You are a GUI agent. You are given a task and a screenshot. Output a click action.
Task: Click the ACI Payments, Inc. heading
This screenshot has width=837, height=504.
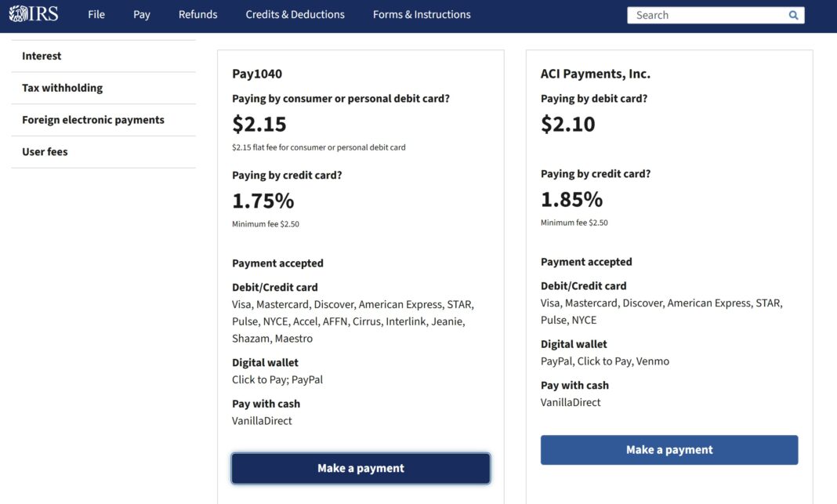click(595, 73)
